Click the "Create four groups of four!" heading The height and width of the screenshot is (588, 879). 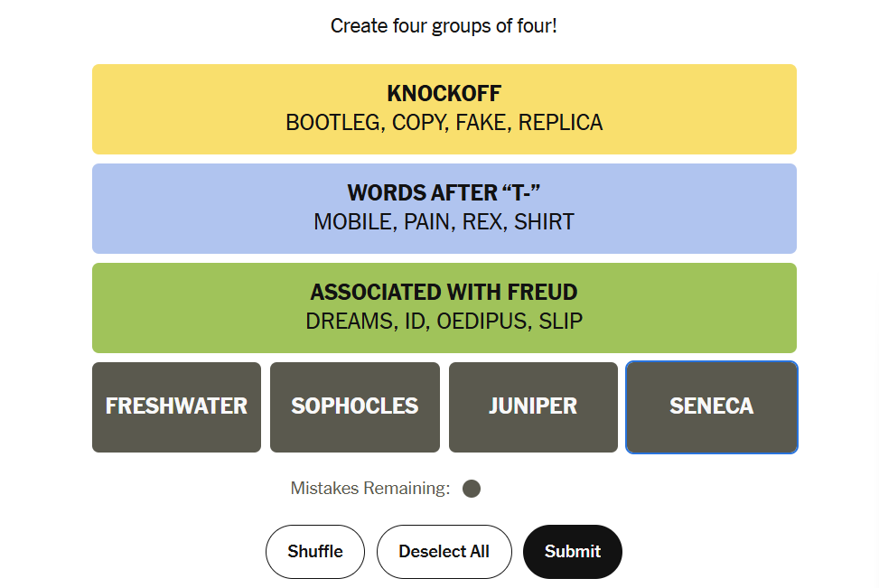444,26
